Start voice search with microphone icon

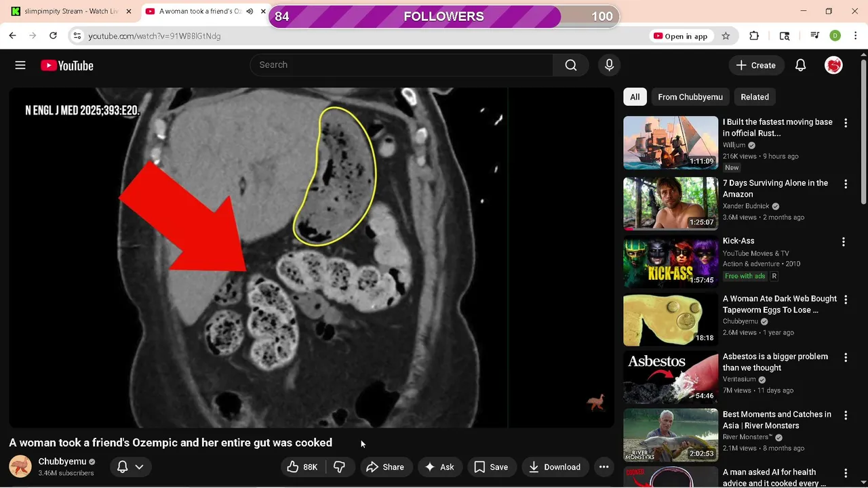pyautogui.click(x=609, y=65)
